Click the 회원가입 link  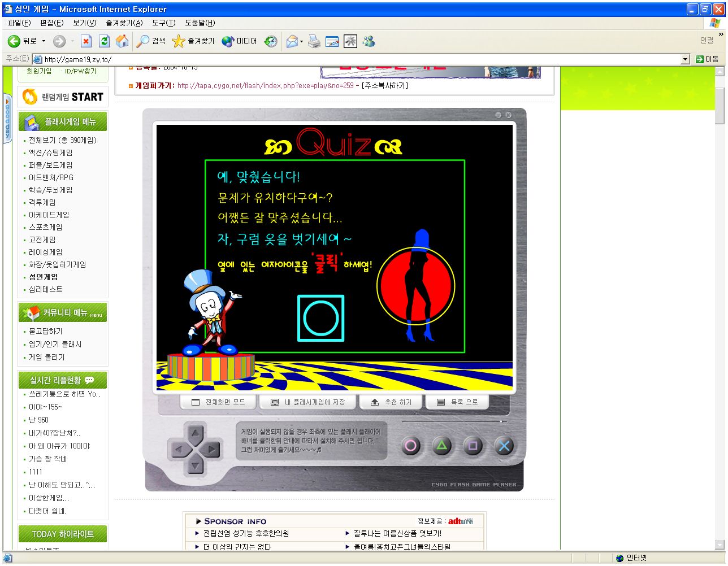pos(39,71)
